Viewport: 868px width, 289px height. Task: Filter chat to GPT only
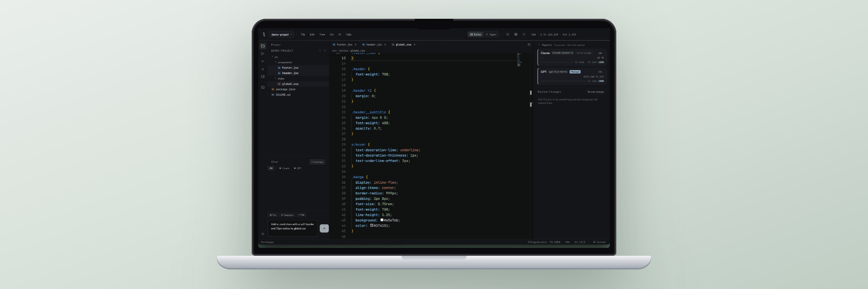click(298, 168)
